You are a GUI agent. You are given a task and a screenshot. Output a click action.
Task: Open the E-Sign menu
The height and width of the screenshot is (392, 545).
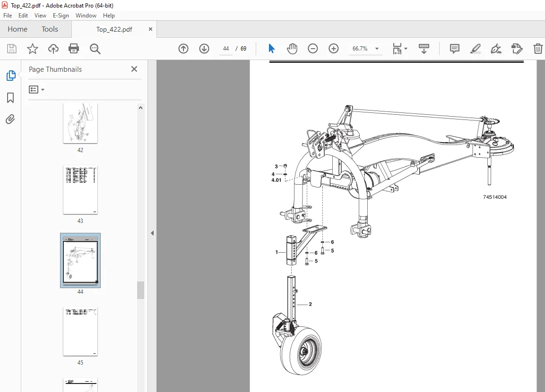(61, 16)
